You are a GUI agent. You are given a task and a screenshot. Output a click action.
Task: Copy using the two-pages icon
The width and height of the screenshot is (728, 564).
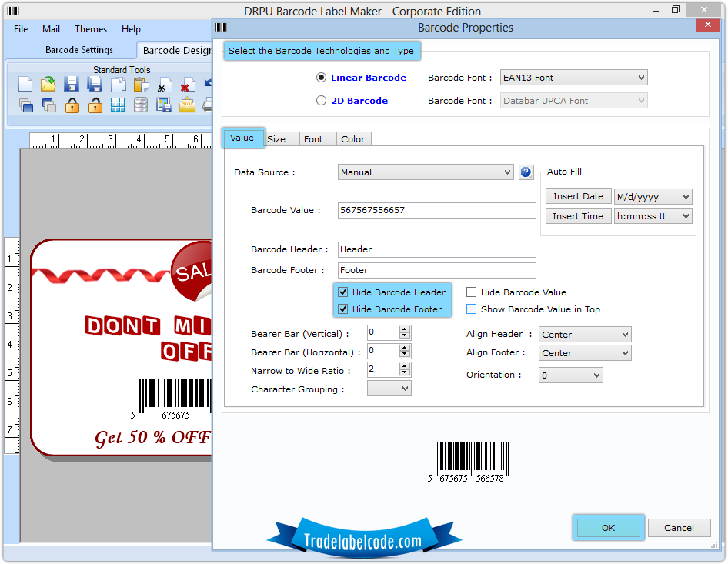[x=118, y=85]
